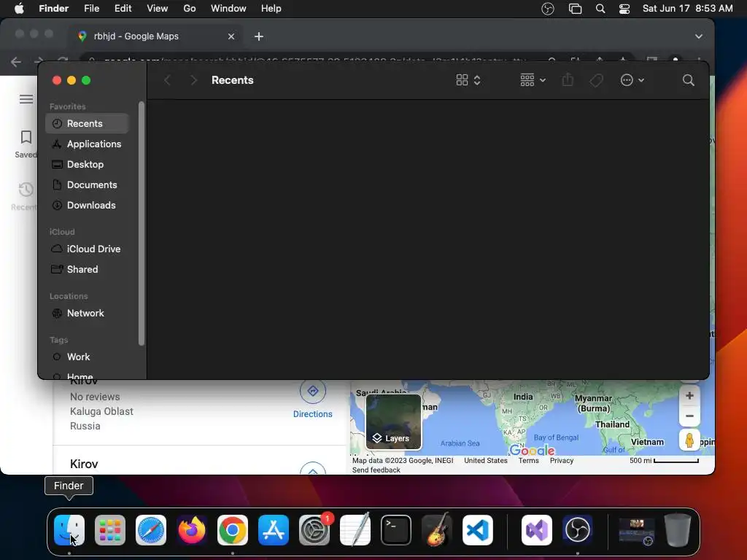Open Finder from the Dock
The image size is (747, 560).
tap(69, 530)
